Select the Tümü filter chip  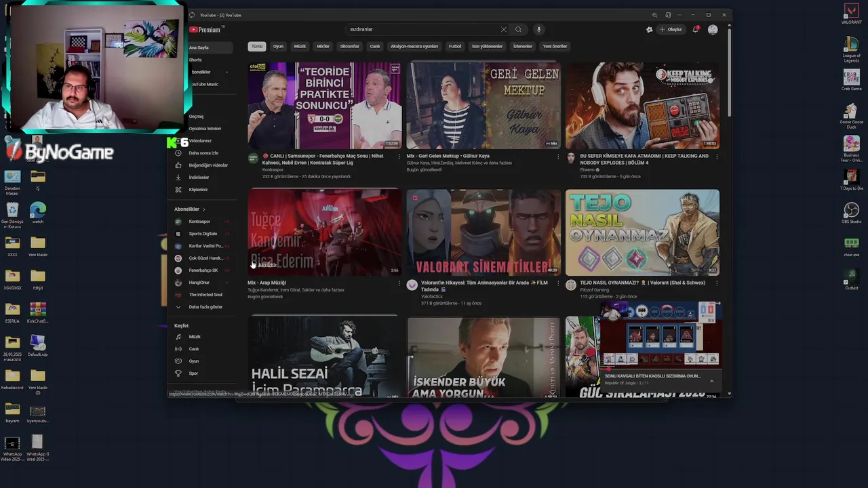click(257, 47)
